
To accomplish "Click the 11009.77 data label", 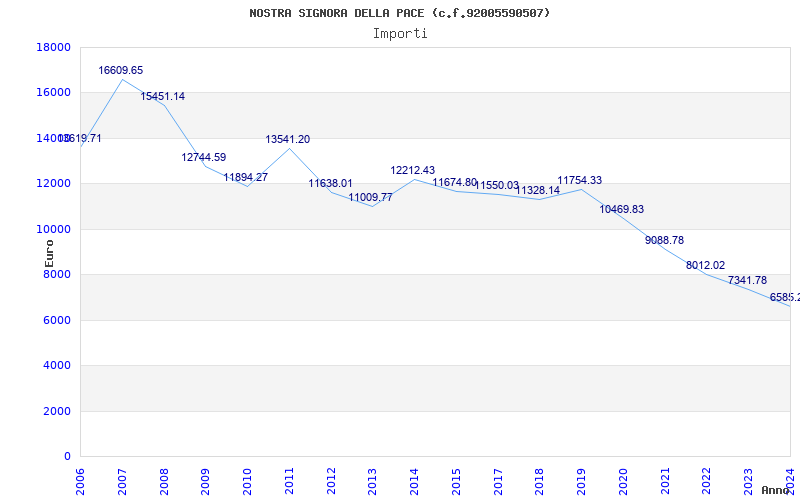I will coord(370,197).
